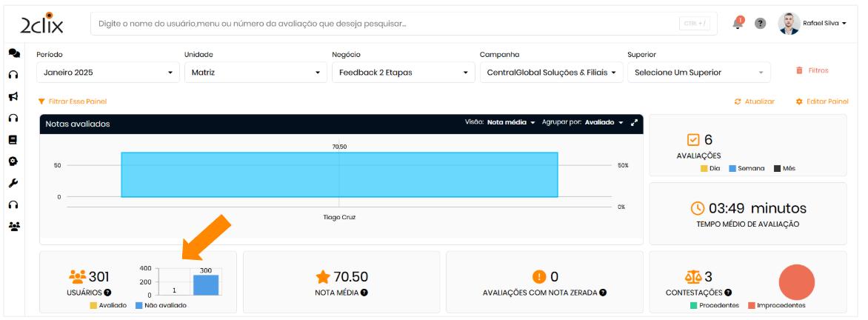This screenshot has width=868, height=320.
Task: Open the Visão Nota média menu
Action: pos(510,123)
